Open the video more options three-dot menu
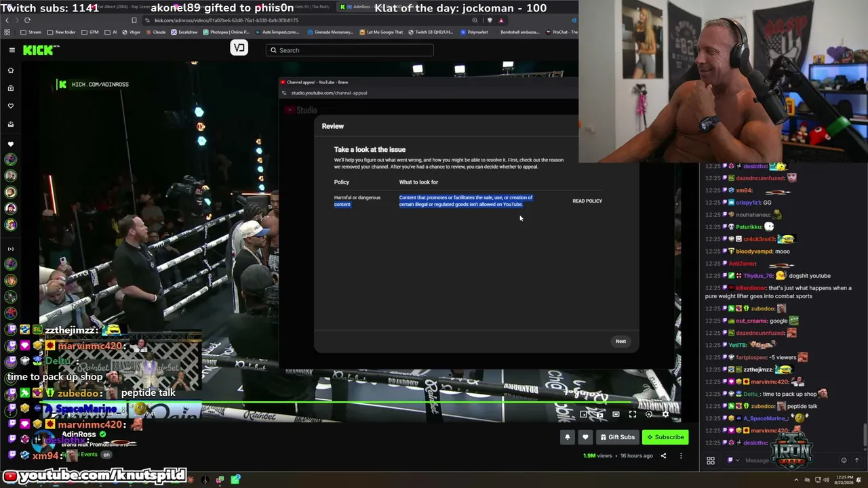Screen dimensions: 868x488 coord(681,455)
